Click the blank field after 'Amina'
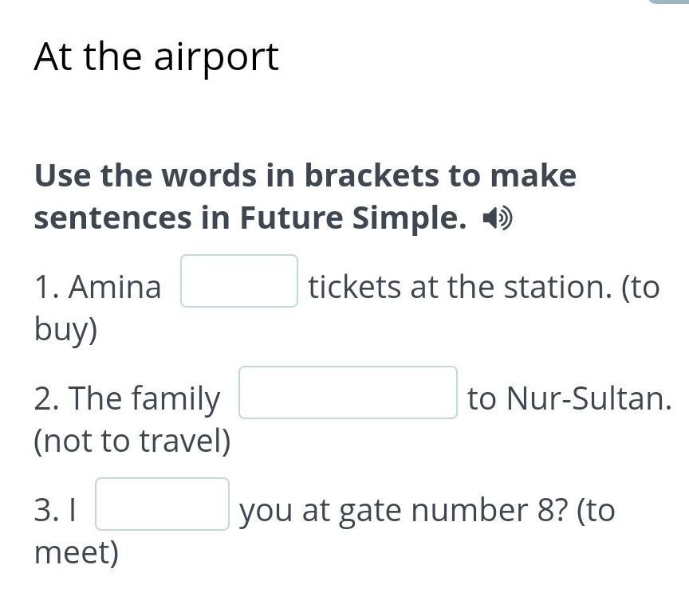Viewport: 689px width, 616px height. point(239,281)
